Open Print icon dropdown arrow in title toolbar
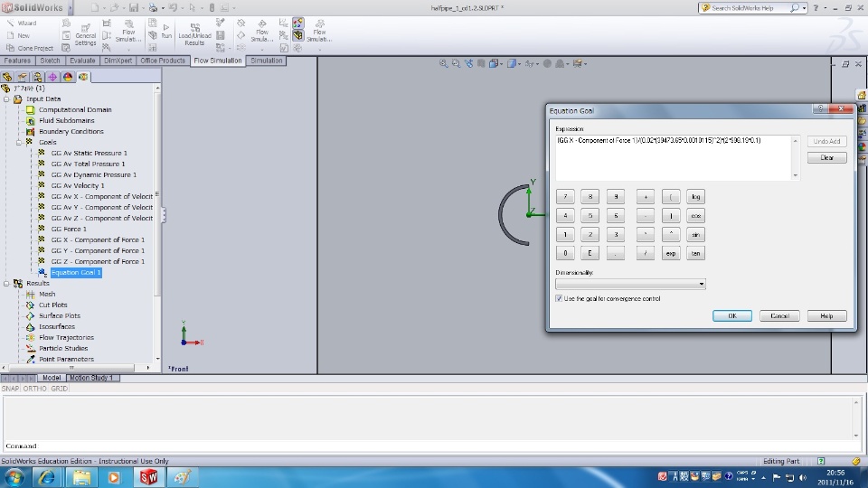Screen dimensions: 868x488 [x=163, y=8]
